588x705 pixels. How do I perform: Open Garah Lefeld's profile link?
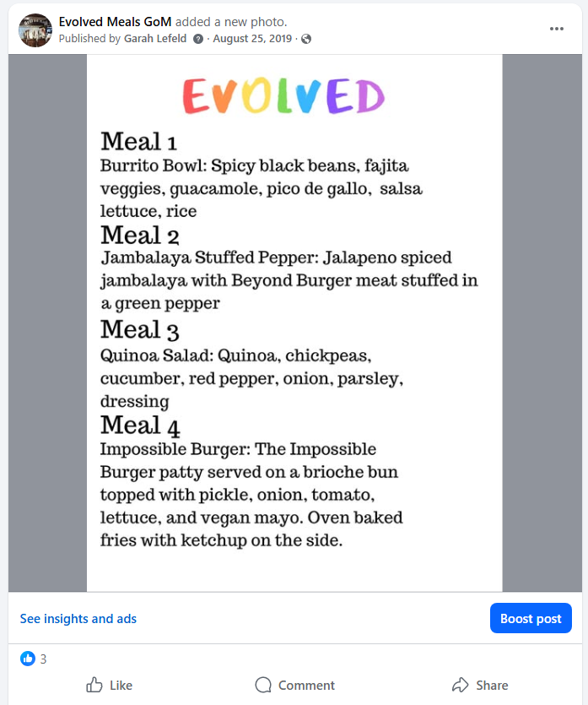point(155,39)
